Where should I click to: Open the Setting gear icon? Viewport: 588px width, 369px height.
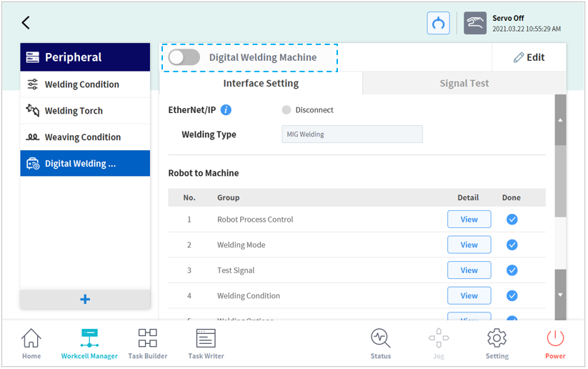coord(497,343)
